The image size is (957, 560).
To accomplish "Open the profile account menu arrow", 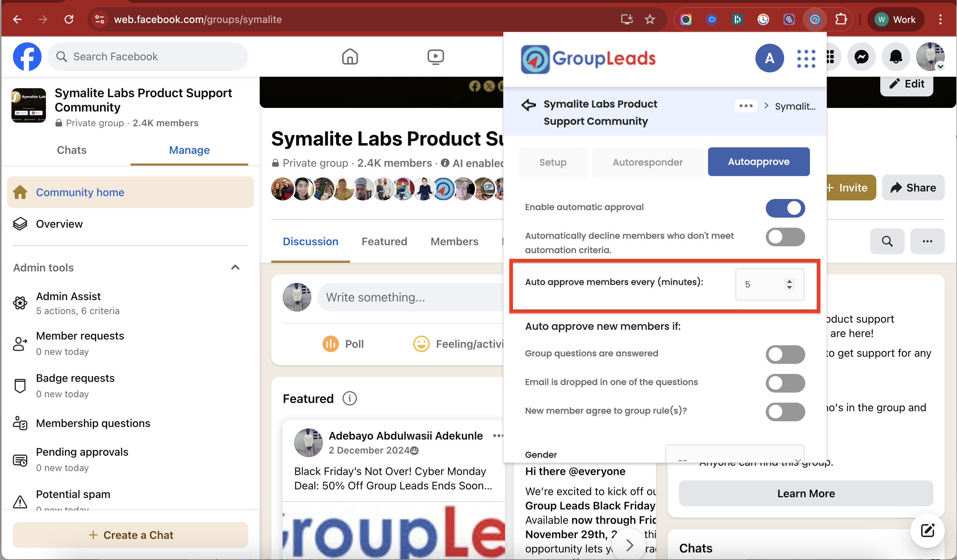I will (940, 66).
